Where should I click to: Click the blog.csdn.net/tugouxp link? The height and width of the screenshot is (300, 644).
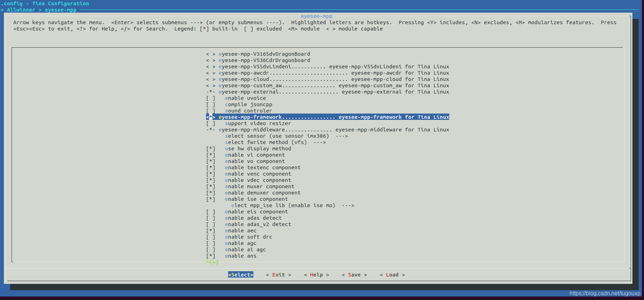605,293
